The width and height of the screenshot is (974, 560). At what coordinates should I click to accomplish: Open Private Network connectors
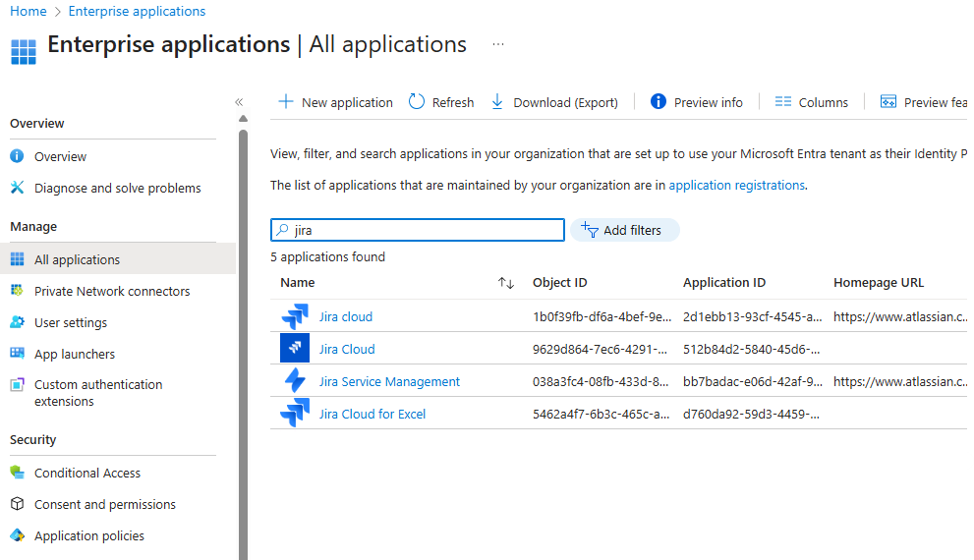[x=113, y=291]
